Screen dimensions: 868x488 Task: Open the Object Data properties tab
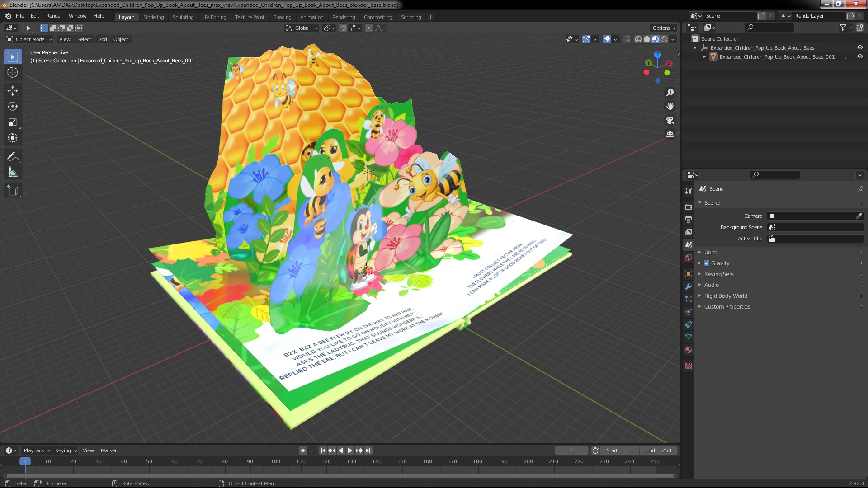[x=689, y=337]
